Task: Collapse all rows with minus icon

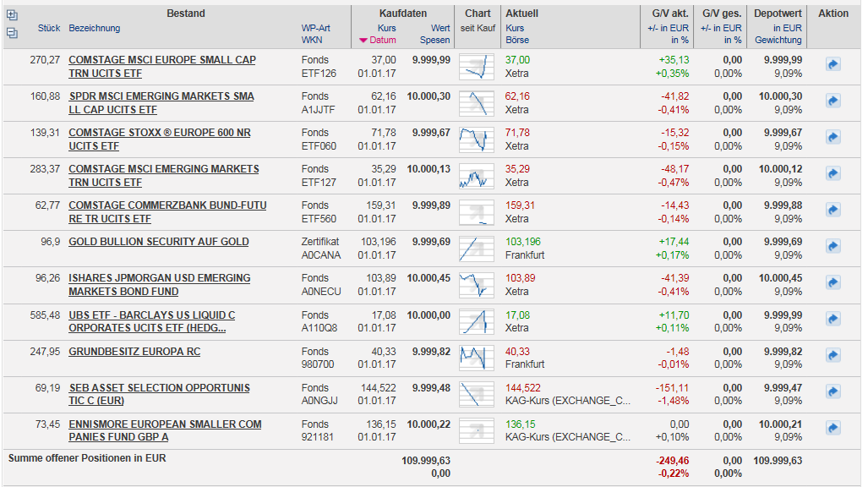Action: 12,33
